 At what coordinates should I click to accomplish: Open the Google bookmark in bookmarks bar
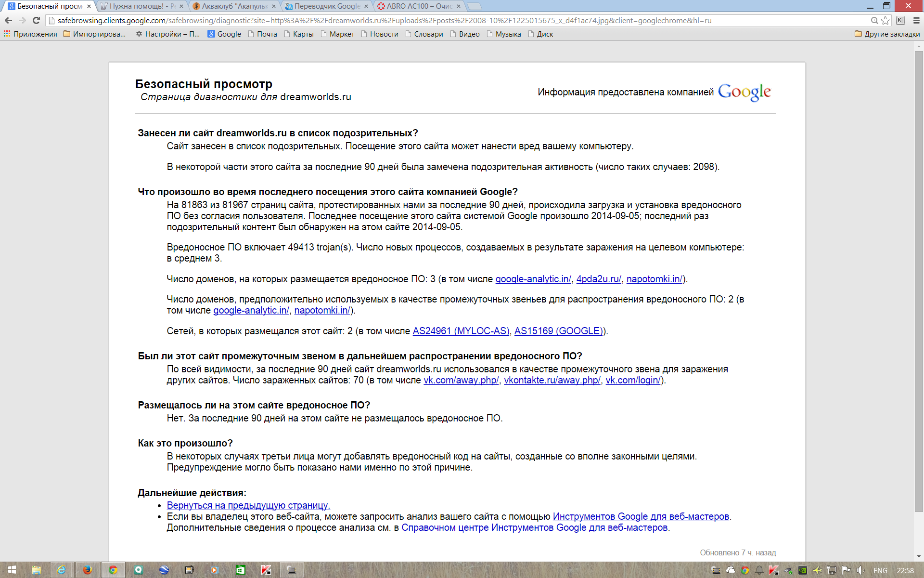coord(224,34)
